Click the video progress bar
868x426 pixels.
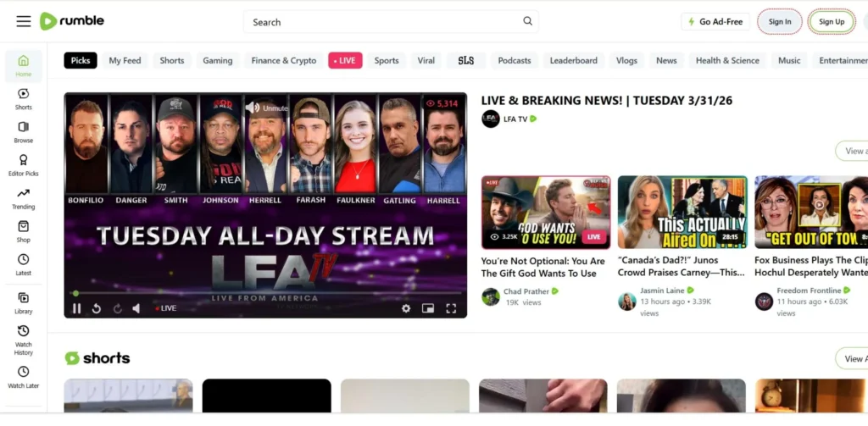point(265,293)
